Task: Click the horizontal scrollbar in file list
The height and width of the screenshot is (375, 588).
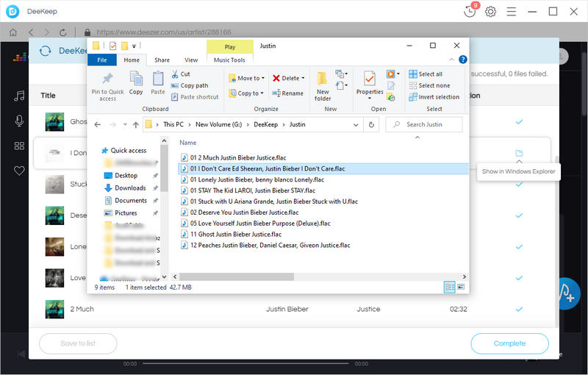Action: click(236, 276)
